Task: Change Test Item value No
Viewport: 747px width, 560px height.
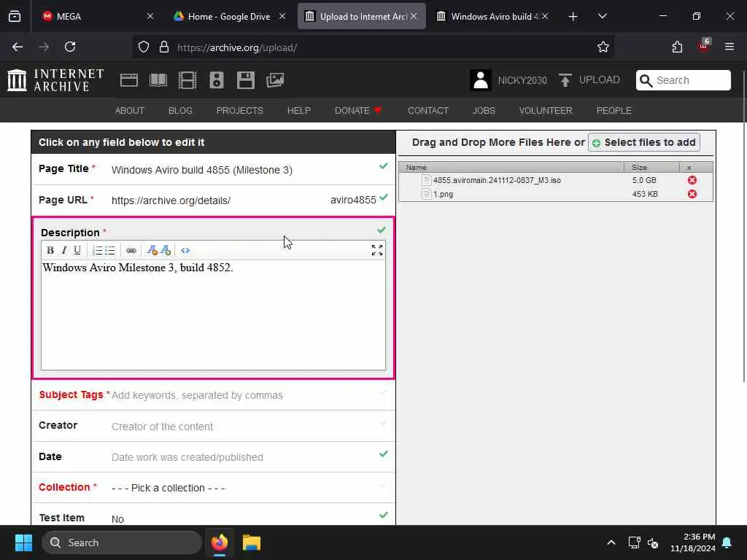Action: click(x=117, y=519)
